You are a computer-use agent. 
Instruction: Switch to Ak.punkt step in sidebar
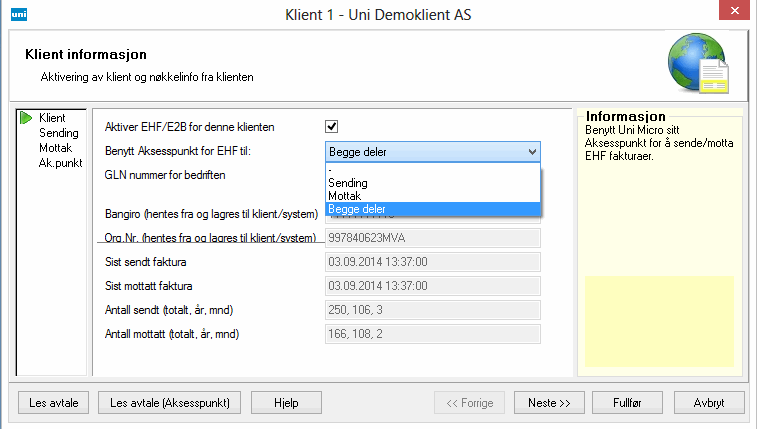point(60,162)
